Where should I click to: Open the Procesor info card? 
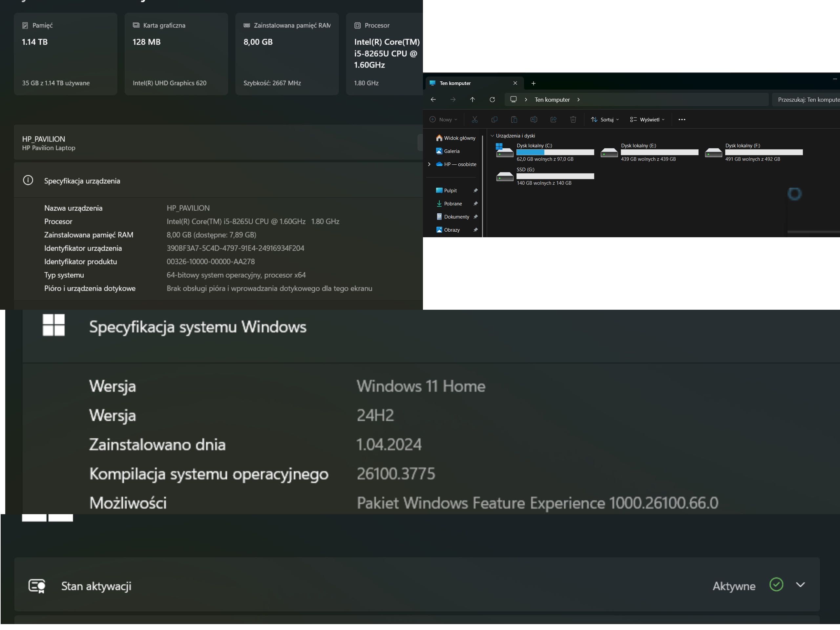click(384, 54)
